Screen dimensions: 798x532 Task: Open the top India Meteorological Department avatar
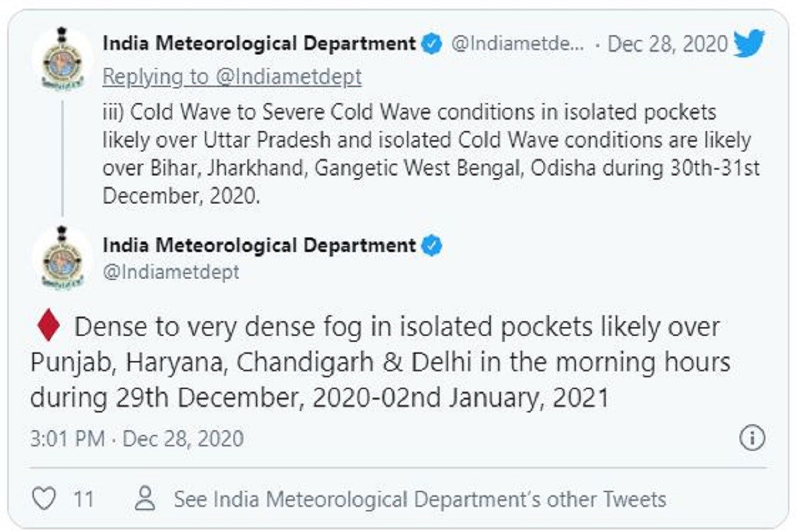[x=63, y=59]
